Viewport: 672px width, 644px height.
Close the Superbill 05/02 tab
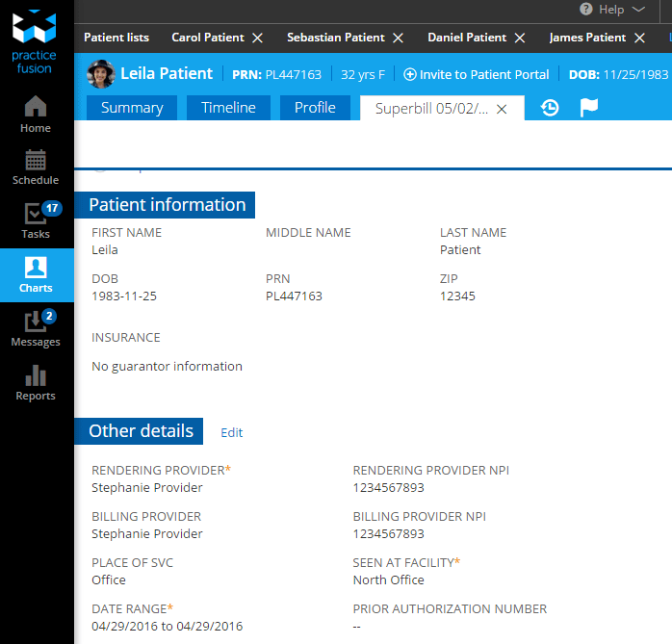pos(501,109)
